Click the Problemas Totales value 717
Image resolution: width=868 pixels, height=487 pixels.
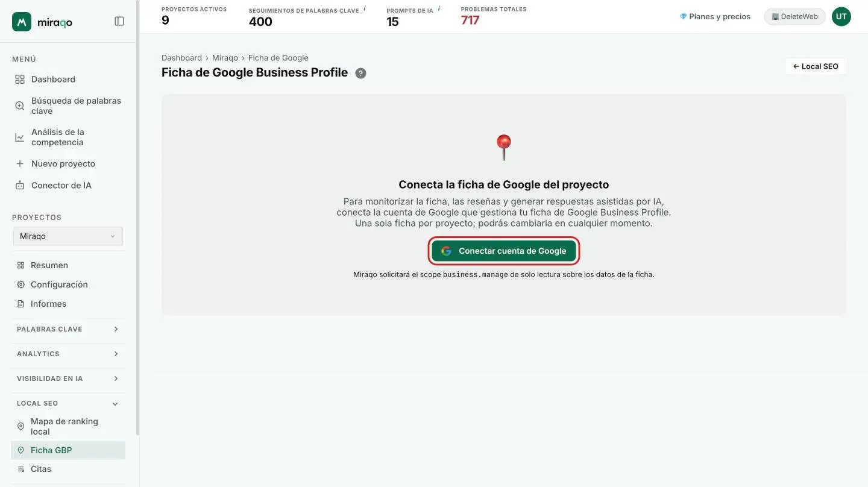tap(470, 20)
